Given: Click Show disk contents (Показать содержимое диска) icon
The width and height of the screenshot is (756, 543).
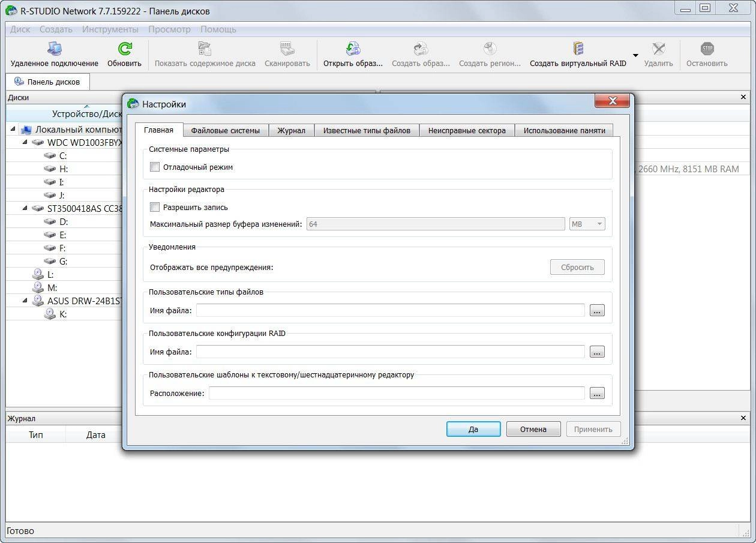Looking at the screenshot, I should [205, 49].
